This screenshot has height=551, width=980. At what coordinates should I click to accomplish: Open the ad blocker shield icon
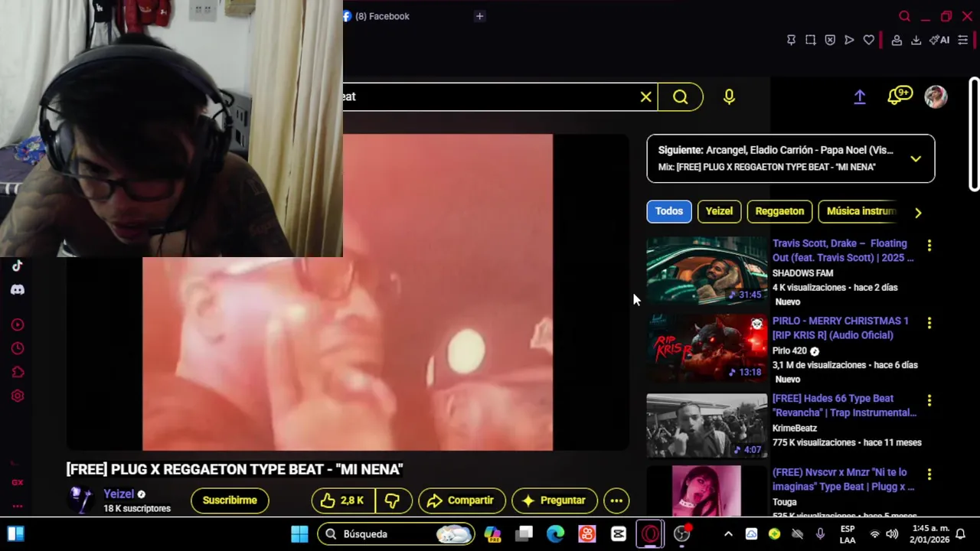click(830, 40)
